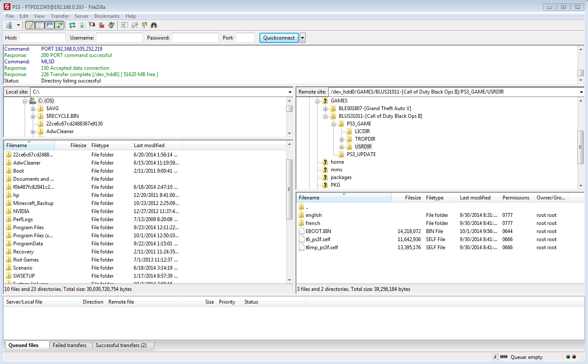Sort the queue by the Priority column
This screenshot has width=588, height=364.
229,302
